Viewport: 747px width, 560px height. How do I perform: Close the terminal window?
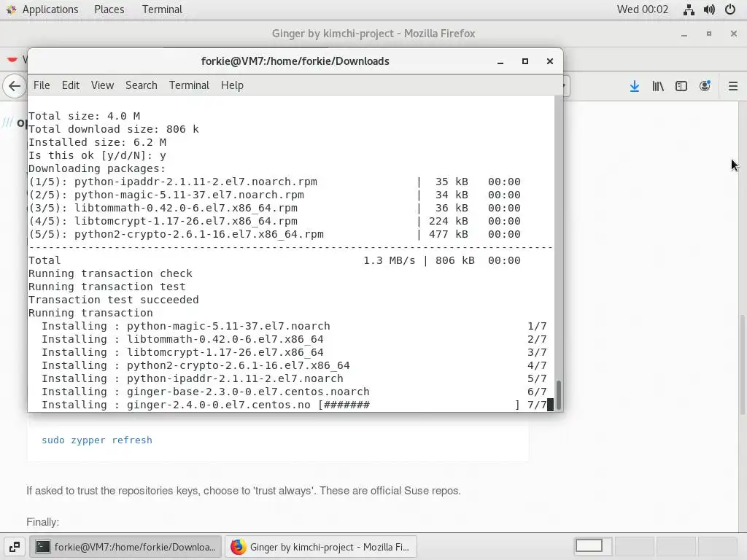pos(550,61)
